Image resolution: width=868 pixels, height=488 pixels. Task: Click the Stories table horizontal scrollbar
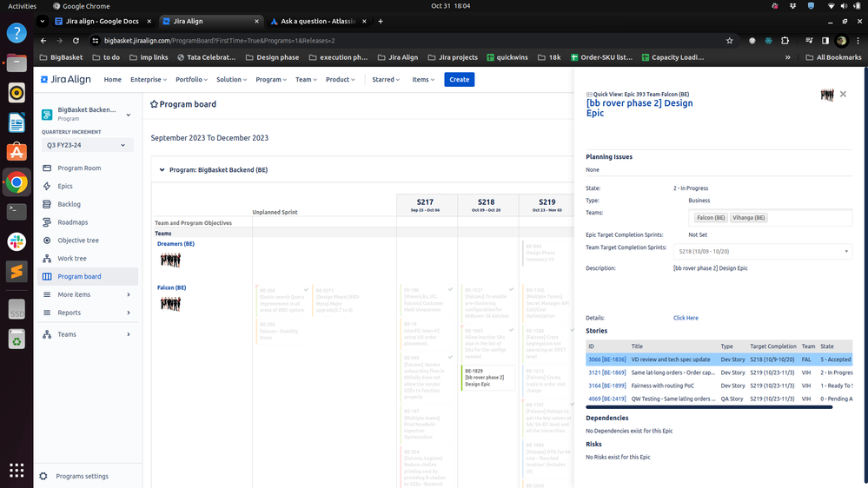click(709, 407)
